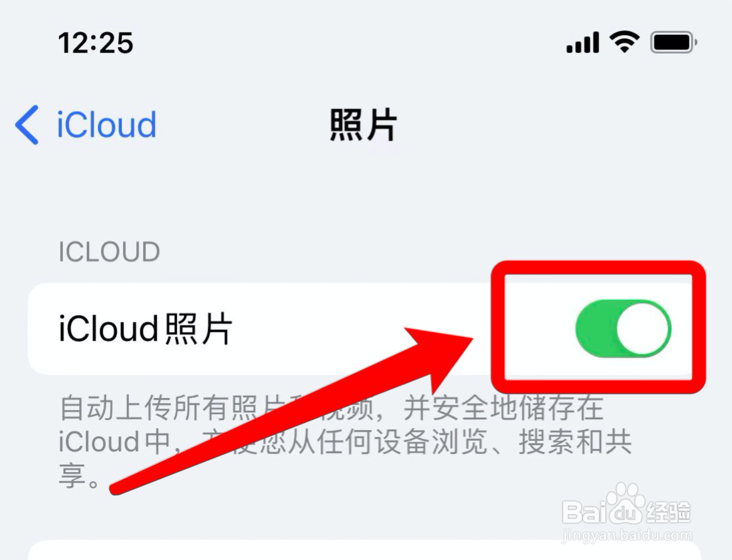Click the green track of iCloud 照片 toggle

[595, 328]
